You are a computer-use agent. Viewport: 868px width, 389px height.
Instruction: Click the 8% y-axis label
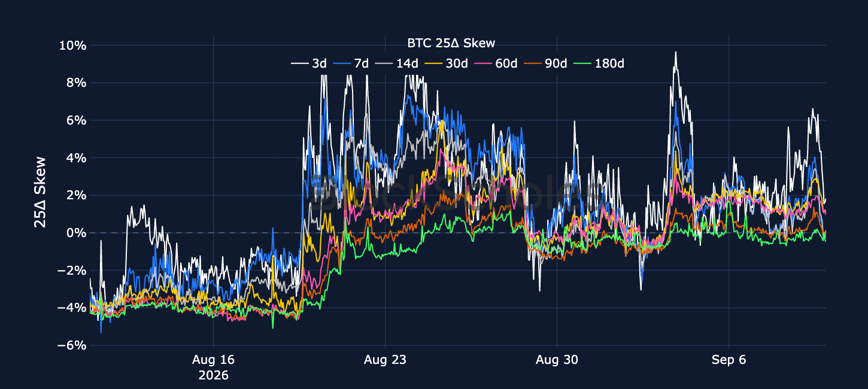point(76,83)
